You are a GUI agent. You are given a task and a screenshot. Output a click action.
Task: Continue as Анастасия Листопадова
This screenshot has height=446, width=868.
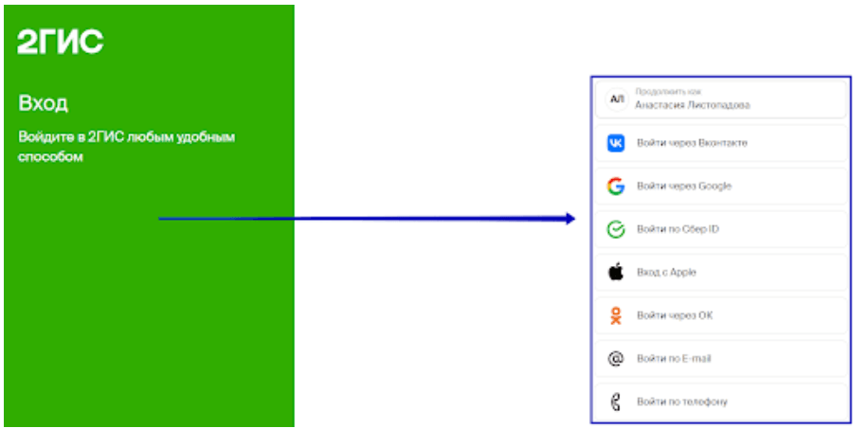tap(721, 99)
